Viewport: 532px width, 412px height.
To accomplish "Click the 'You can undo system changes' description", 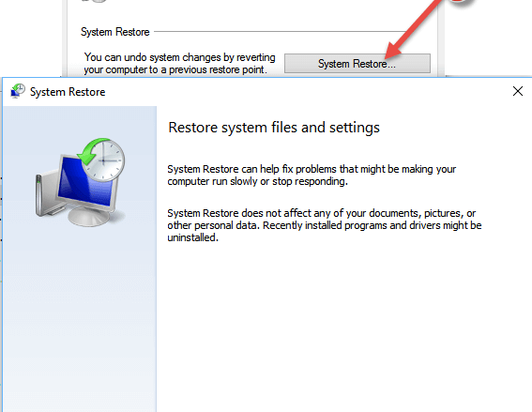I will [179, 63].
